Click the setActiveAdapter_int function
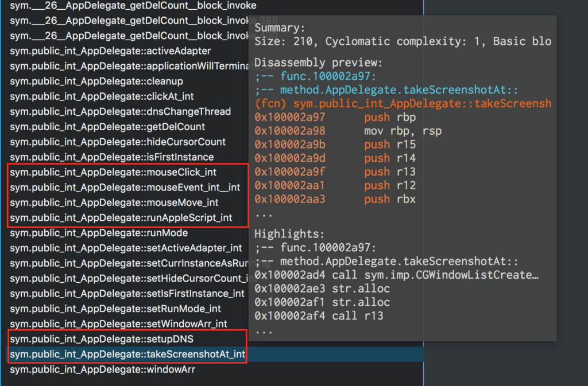Image resolution: width=588 pixels, height=386 pixels. point(126,248)
